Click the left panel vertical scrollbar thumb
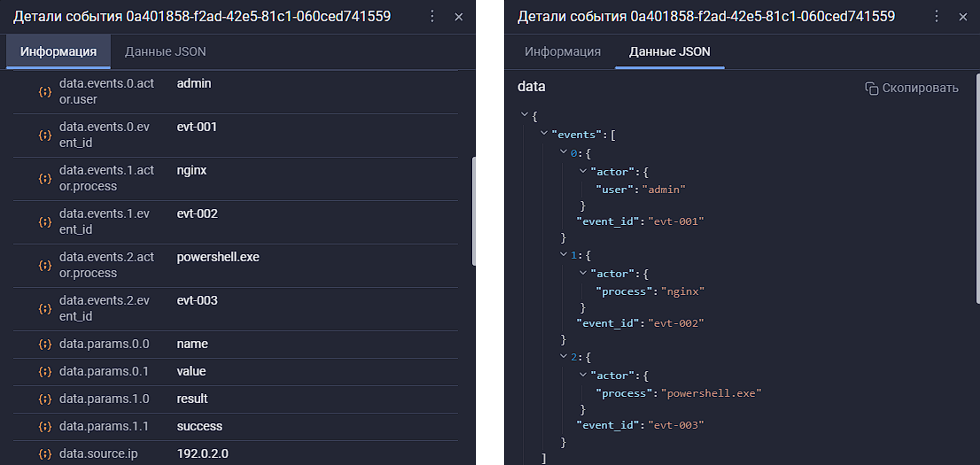 coord(473,211)
